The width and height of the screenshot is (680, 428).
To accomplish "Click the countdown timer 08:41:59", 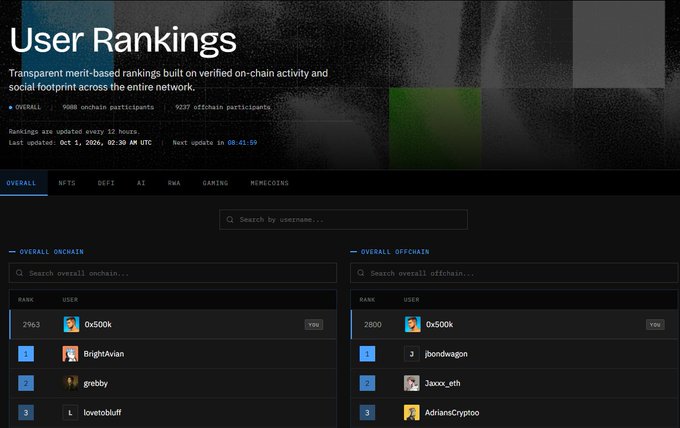I will [242, 143].
